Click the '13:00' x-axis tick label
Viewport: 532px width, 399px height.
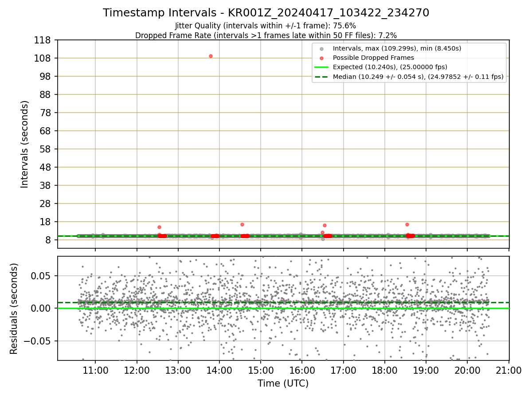[178, 371]
